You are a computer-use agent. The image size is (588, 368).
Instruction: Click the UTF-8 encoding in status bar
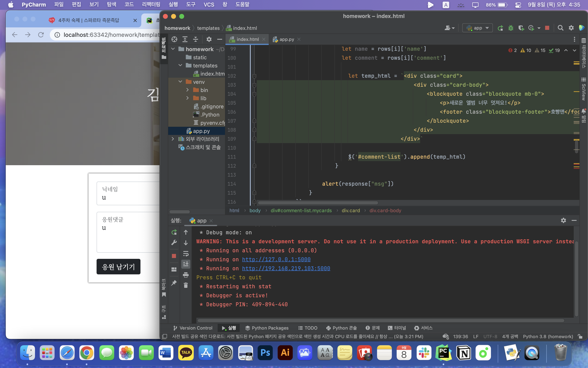pyautogui.click(x=490, y=336)
